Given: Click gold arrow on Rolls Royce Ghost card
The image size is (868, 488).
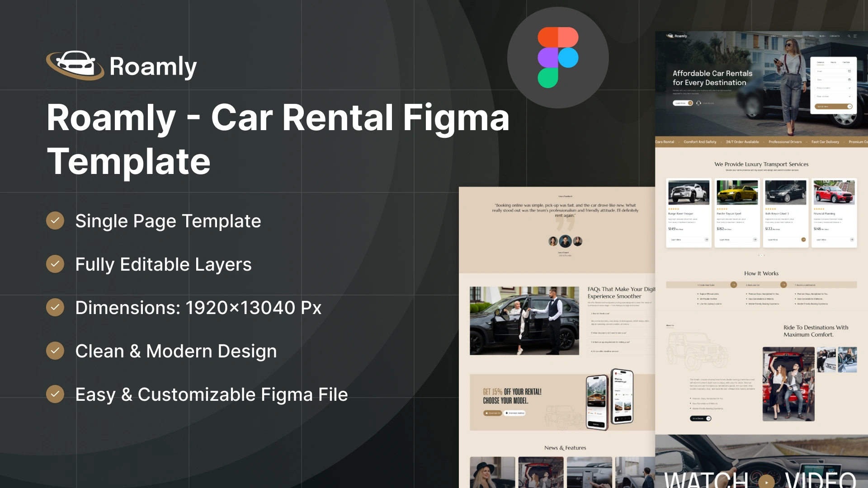Looking at the screenshot, I should (x=803, y=239).
